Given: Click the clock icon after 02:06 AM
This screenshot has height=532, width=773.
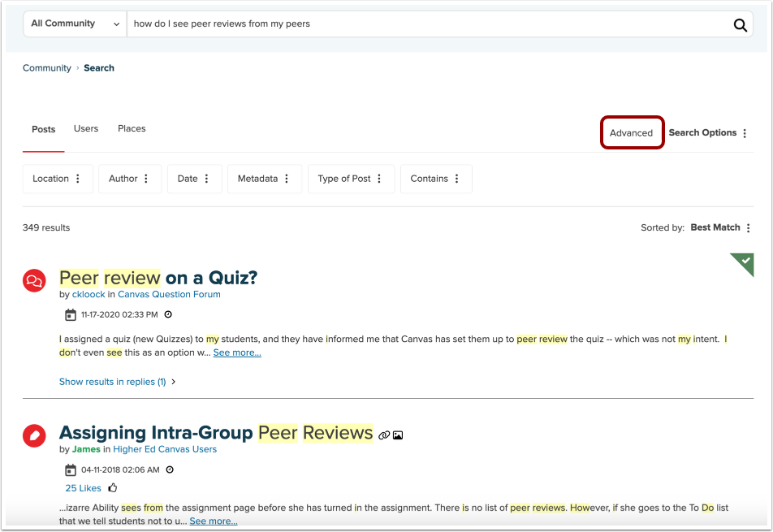Looking at the screenshot, I should pyautogui.click(x=170, y=470).
